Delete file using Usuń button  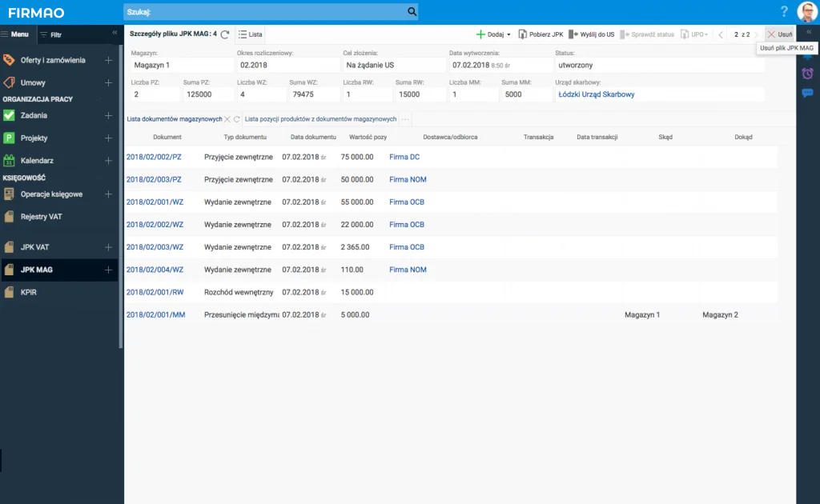pos(779,34)
